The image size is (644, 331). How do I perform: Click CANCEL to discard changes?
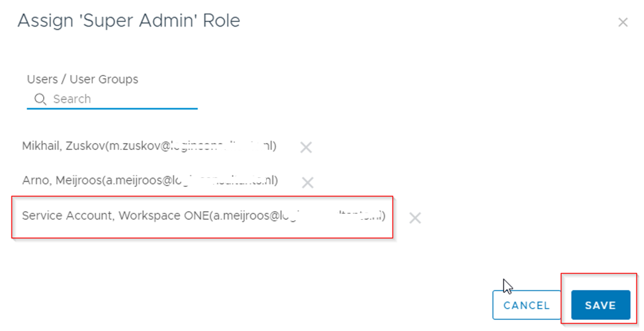tap(527, 305)
